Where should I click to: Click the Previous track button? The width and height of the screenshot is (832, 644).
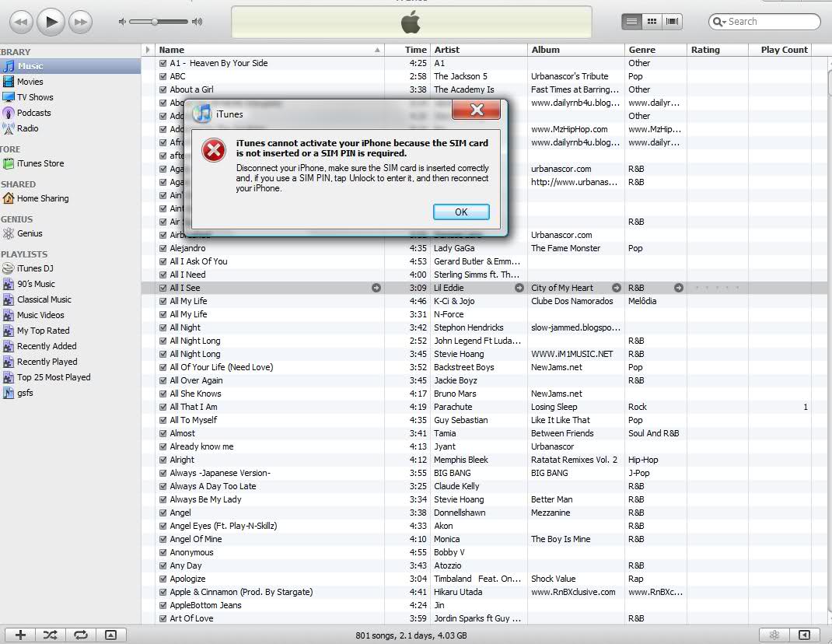click(21, 22)
